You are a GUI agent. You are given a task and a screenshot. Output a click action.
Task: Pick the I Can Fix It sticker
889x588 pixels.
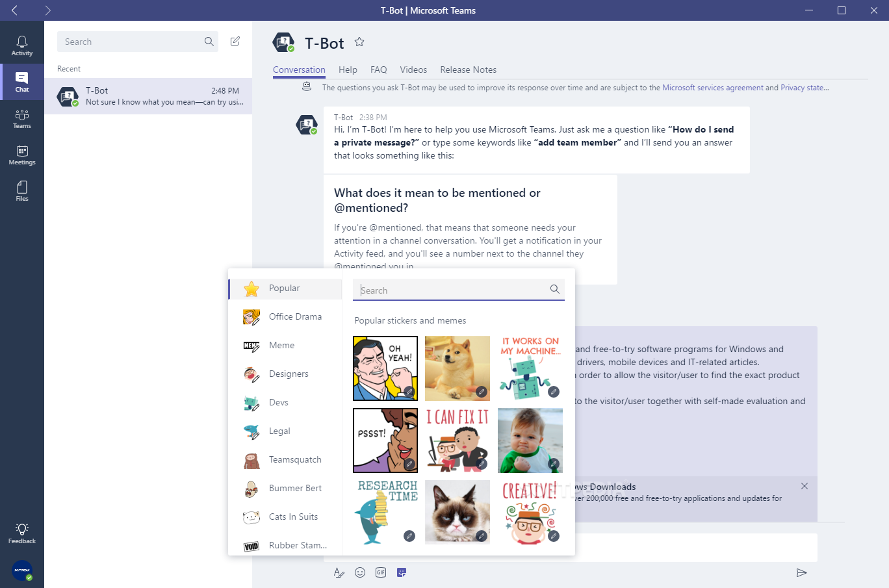[x=457, y=441]
